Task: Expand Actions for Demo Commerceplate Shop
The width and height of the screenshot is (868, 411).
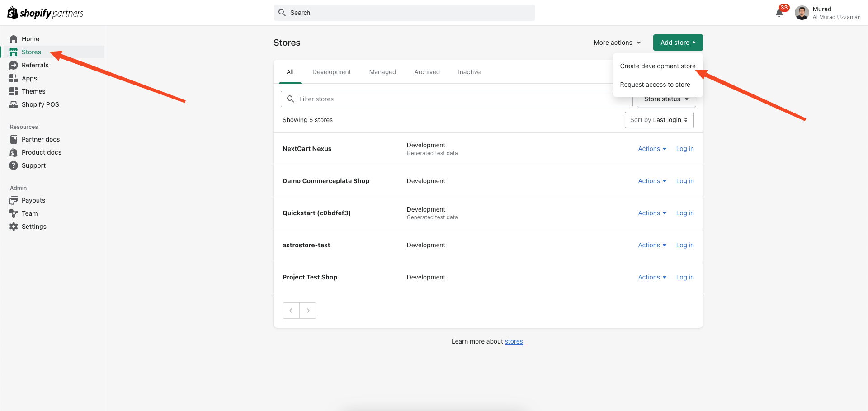Action: pyautogui.click(x=652, y=181)
